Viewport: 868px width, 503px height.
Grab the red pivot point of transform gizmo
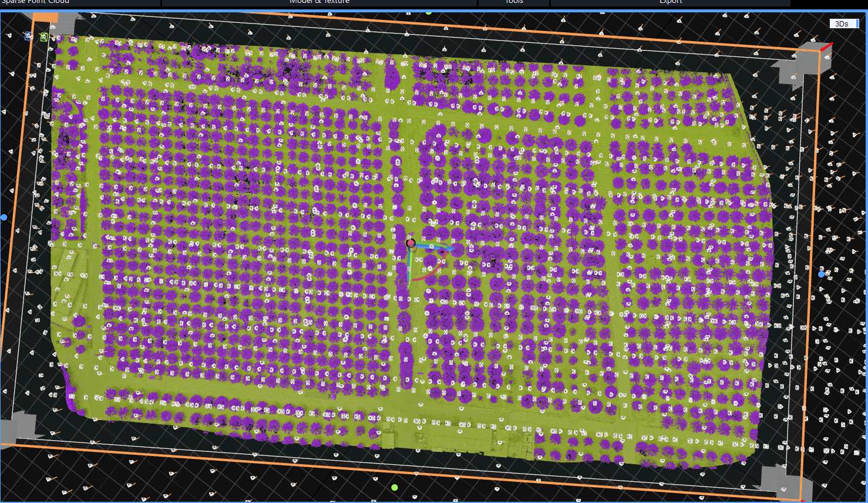point(411,243)
